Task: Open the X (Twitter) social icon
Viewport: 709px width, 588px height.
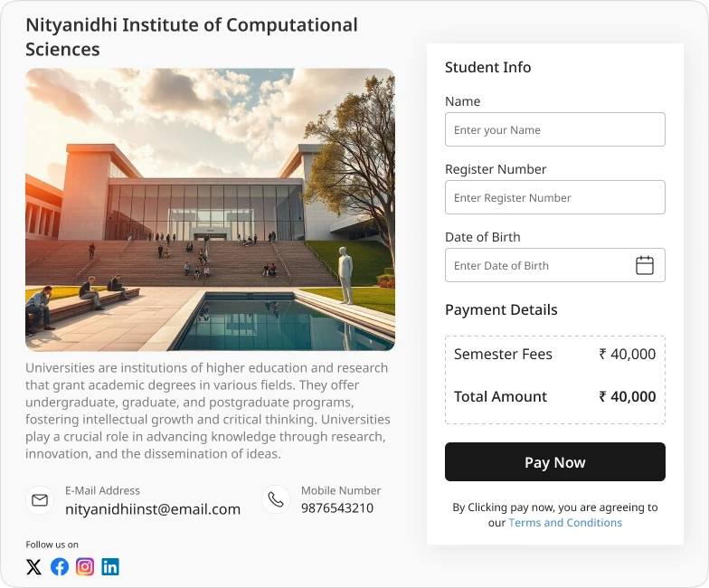Action: [34, 566]
